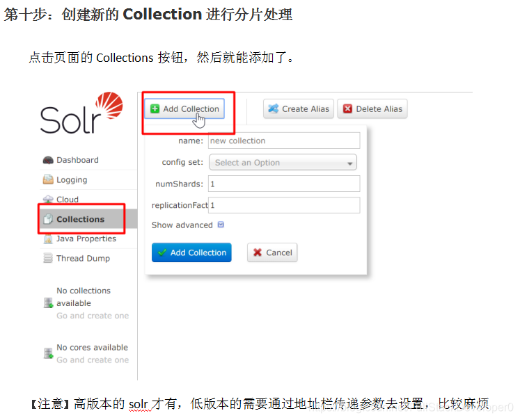Click the Create Alias arrows icon

point(274,108)
